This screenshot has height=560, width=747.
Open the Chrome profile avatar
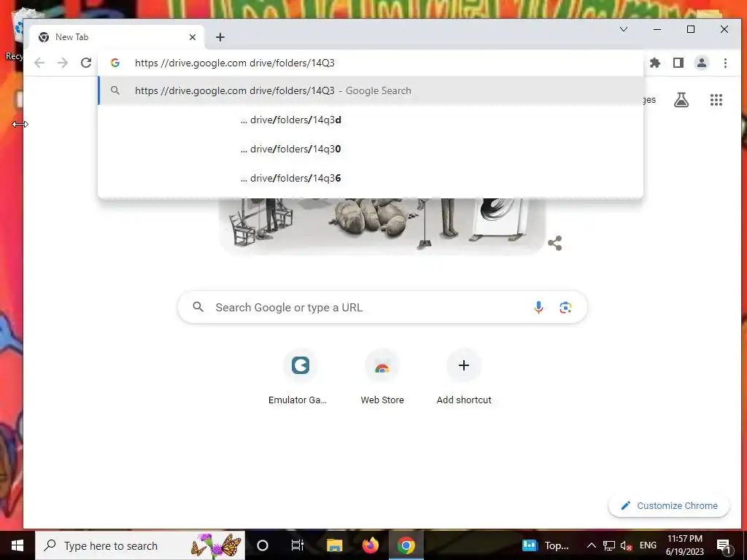[702, 63]
